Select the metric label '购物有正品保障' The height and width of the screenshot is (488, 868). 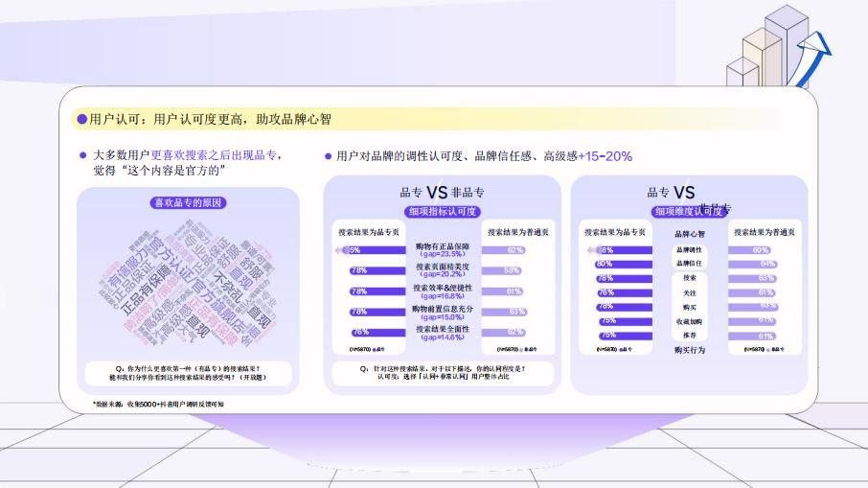(x=443, y=246)
